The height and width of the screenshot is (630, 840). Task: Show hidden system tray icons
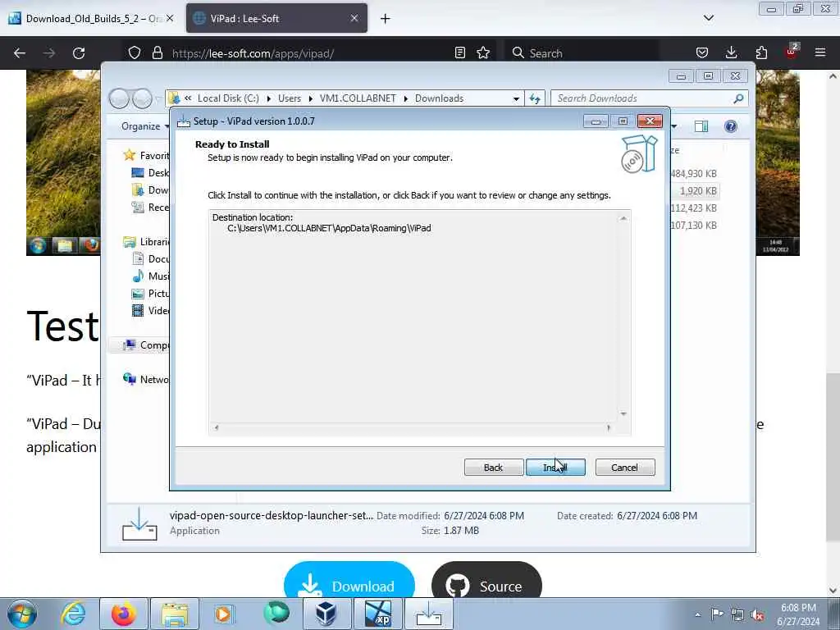tap(697, 614)
